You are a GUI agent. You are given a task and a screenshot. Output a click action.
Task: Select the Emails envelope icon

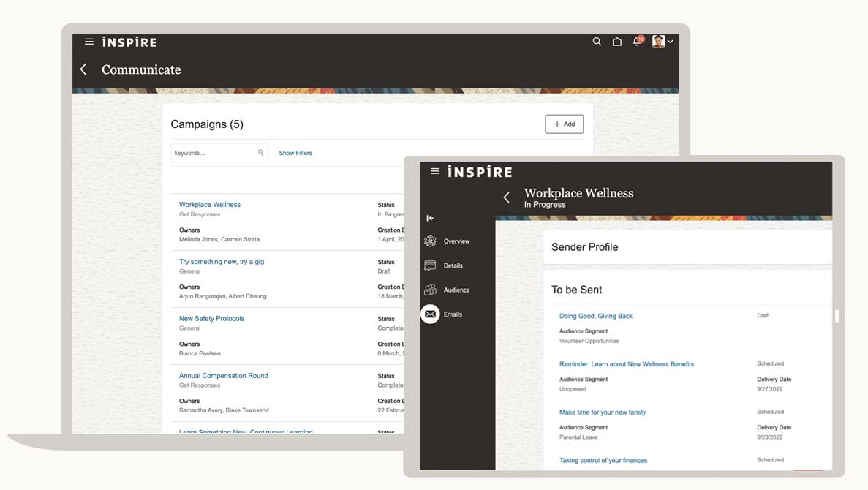click(x=430, y=314)
